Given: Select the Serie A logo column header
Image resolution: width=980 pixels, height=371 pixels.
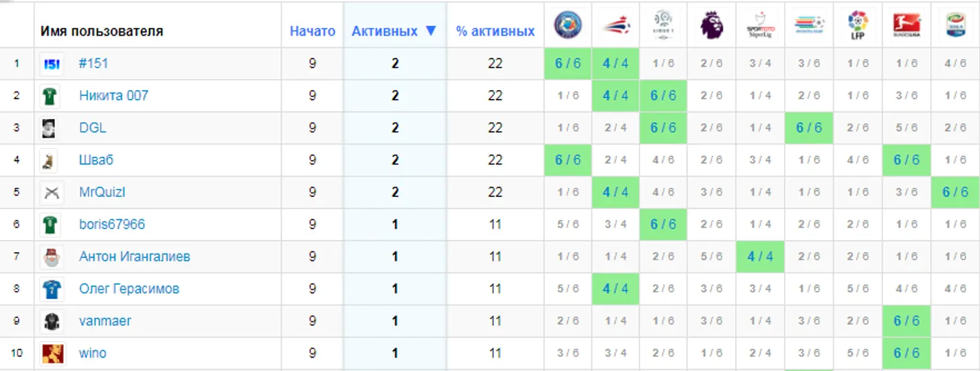Looking at the screenshot, I should (954, 26).
